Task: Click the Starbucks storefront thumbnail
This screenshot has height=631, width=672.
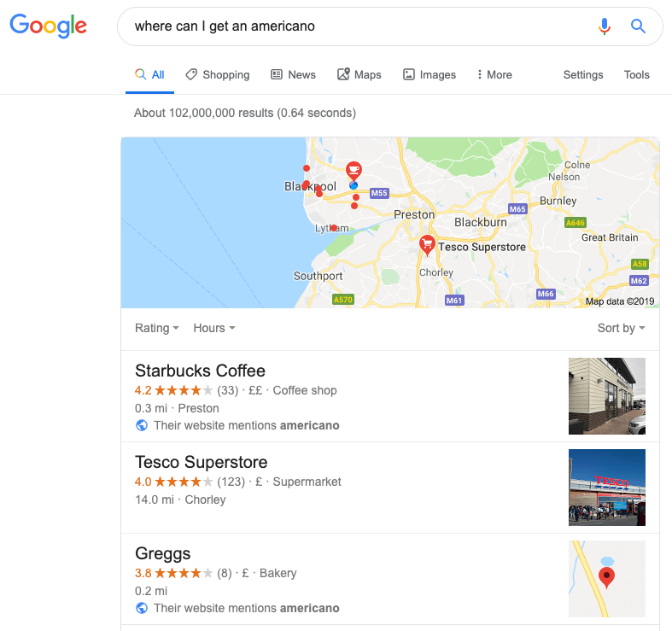Action: pos(607,396)
